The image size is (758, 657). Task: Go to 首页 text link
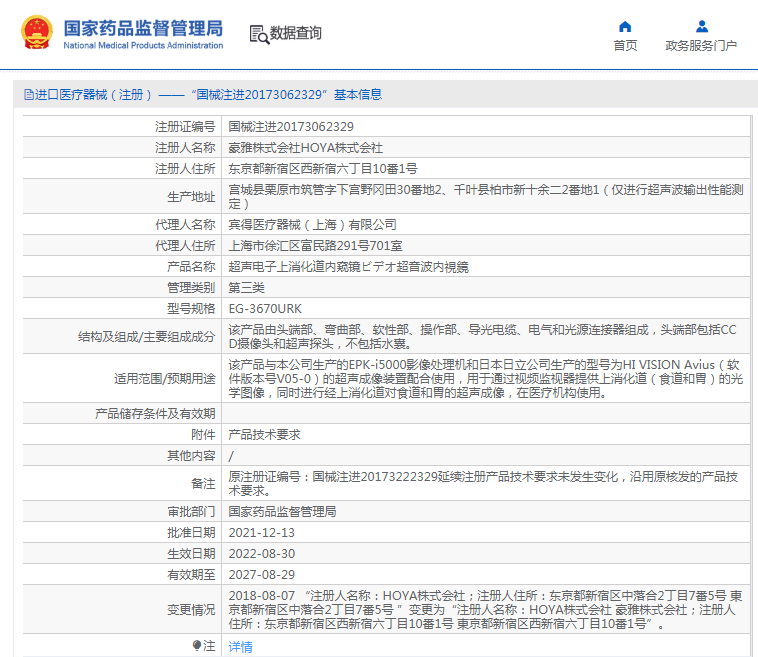point(625,45)
